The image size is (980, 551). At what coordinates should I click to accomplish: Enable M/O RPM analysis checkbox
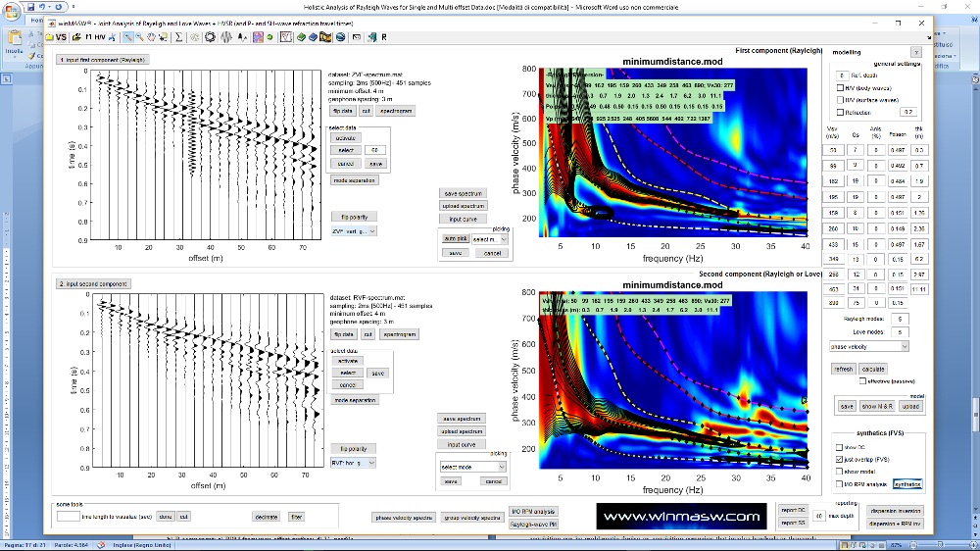[x=840, y=484]
